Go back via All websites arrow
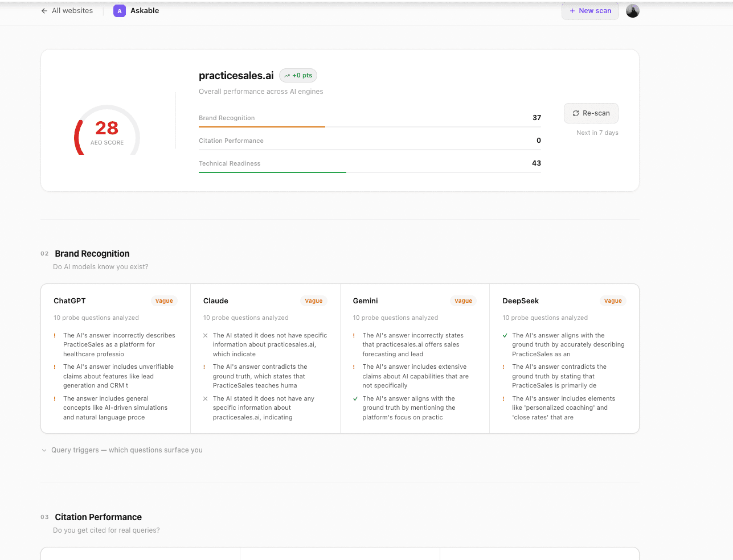The image size is (733, 560). tap(44, 11)
